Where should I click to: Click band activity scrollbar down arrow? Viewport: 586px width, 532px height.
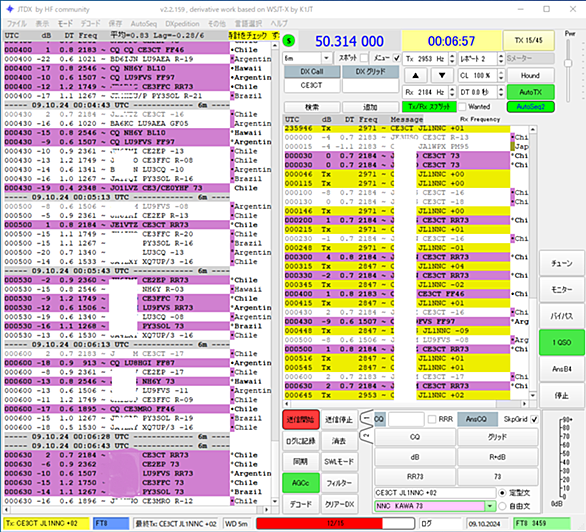(x=275, y=501)
